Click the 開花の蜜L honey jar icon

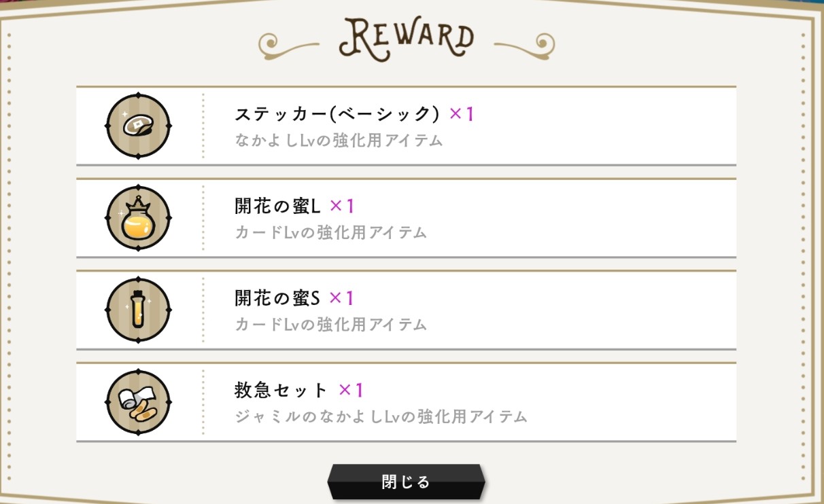click(139, 218)
